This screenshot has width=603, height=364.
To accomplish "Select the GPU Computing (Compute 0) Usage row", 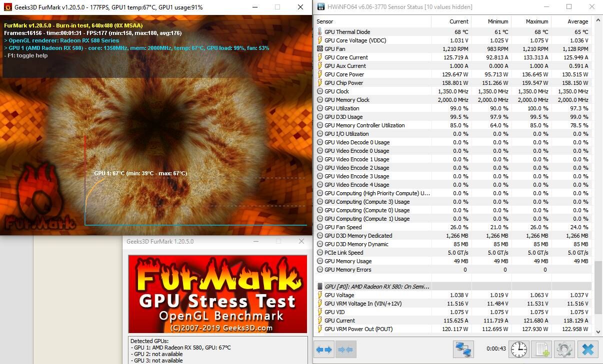I will tap(453, 210).
